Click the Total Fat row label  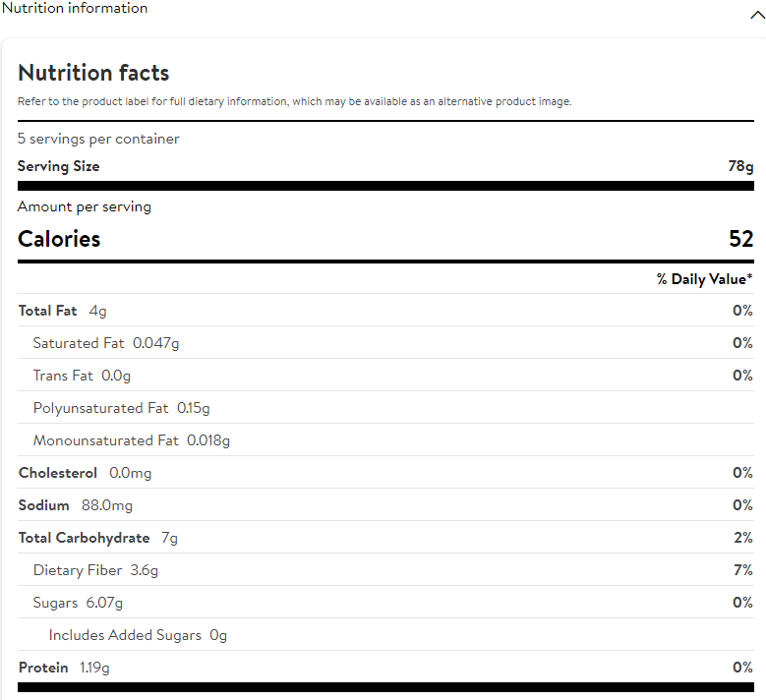click(47, 311)
